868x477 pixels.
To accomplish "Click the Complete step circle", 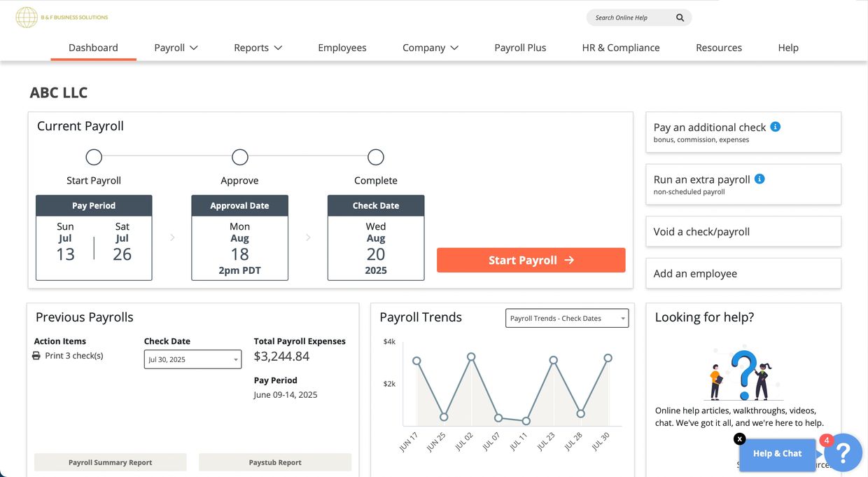I will pyautogui.click(x=376, y=157).
